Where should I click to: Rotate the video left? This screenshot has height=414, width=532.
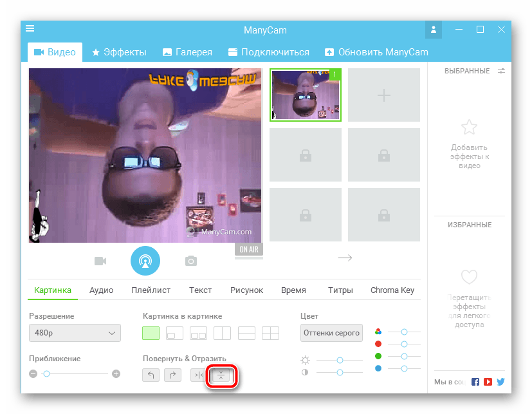click(x=151, y=375)
